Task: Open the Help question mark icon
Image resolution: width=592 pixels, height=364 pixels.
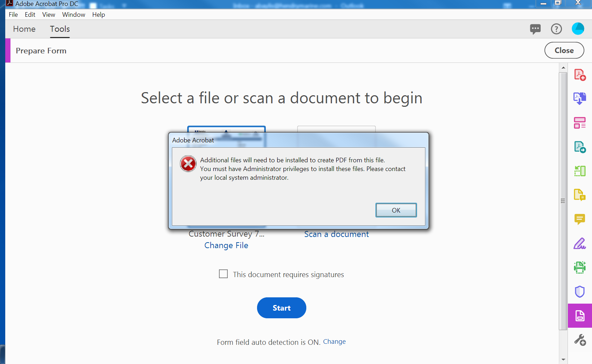Action: coord(556,29)
